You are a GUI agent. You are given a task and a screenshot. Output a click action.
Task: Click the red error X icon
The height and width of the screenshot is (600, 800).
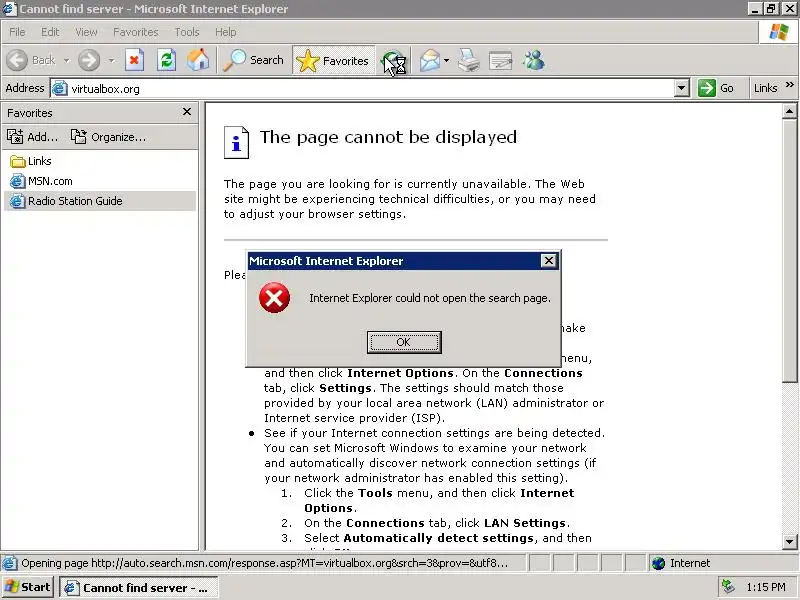click(274, 297)
